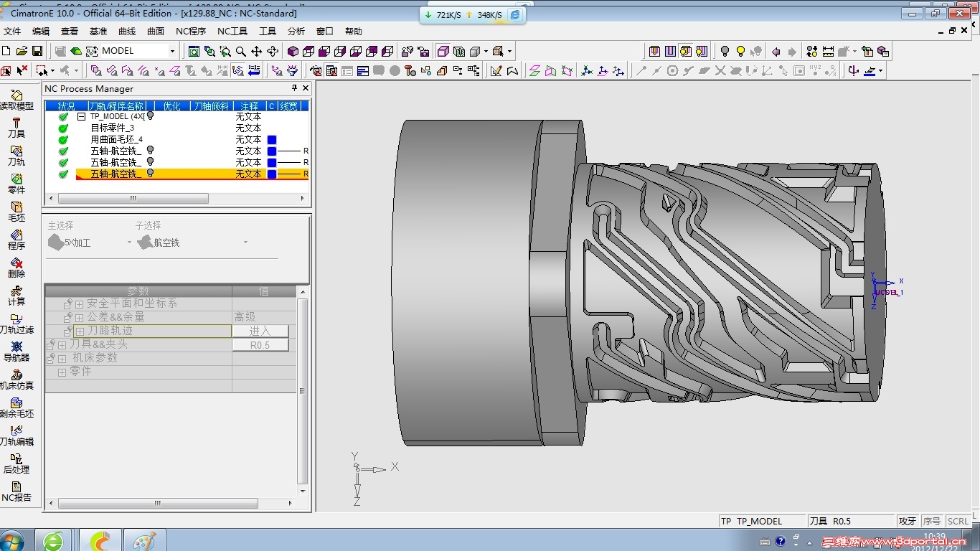The width and height of the screenshot is (980, 551).
Task: Open the 编辑 menu
Action: coord(41,32)
